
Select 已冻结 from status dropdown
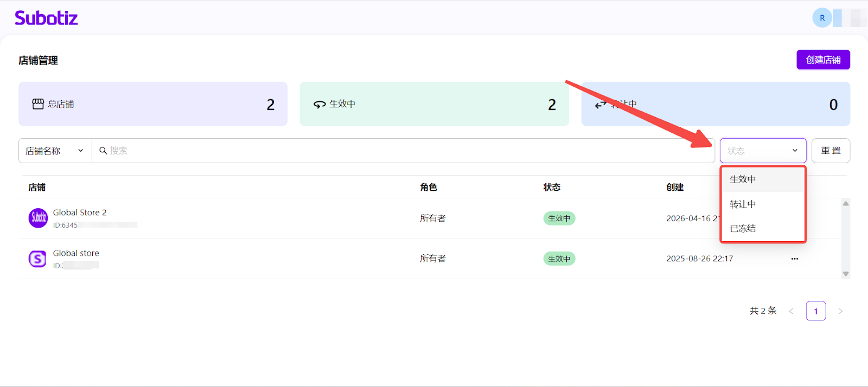tap(743, 229)
